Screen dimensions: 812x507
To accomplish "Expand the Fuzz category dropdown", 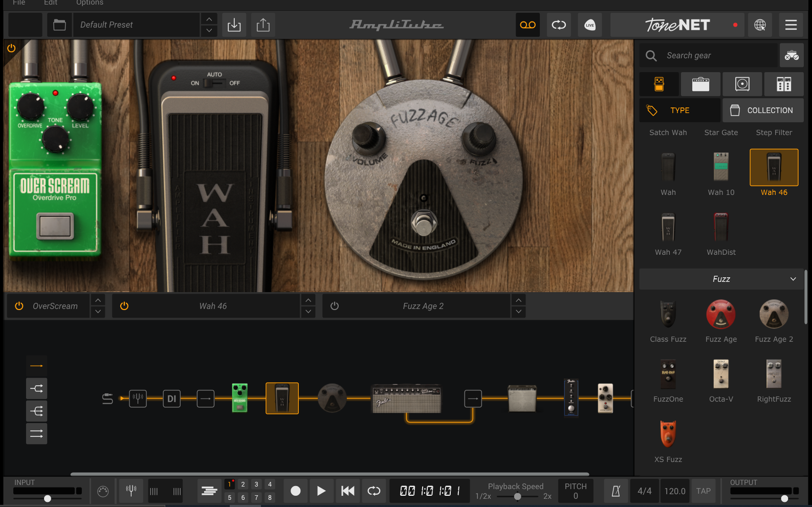I will (x=721, y=279).
